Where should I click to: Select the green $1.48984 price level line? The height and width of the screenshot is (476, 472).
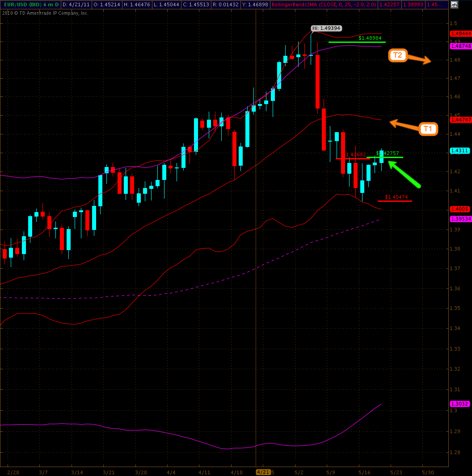point(357,42)
